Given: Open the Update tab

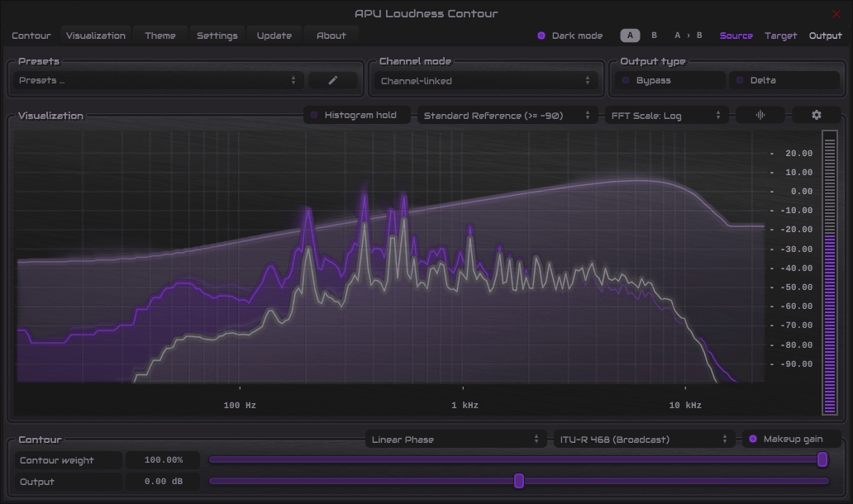Looking at the screenshot, I should (274, 36).
